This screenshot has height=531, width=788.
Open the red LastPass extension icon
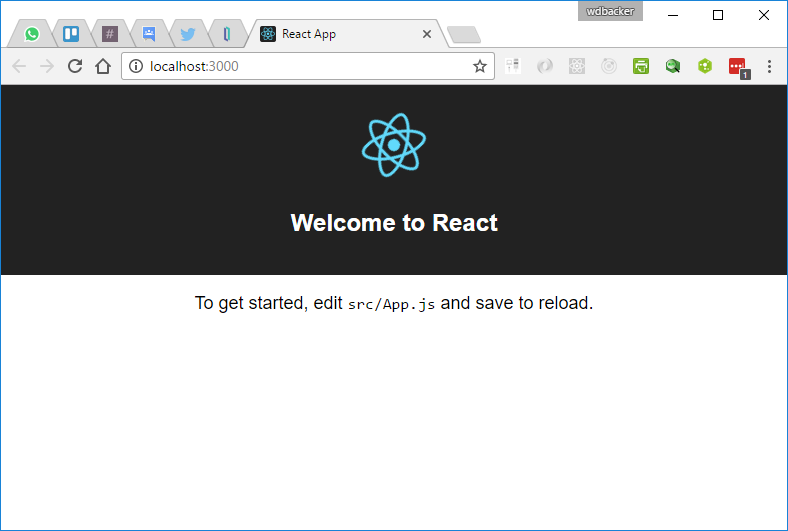(x=738, y=67)
